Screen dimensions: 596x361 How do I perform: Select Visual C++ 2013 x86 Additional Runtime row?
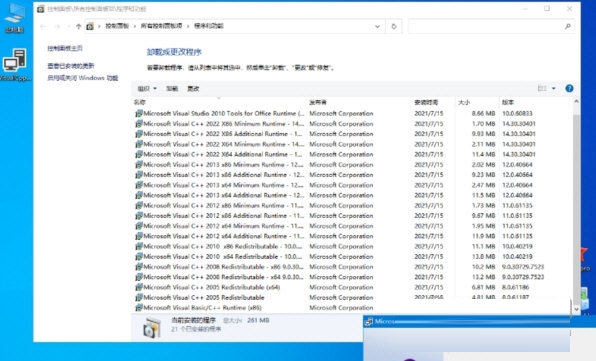click(352, 175)
